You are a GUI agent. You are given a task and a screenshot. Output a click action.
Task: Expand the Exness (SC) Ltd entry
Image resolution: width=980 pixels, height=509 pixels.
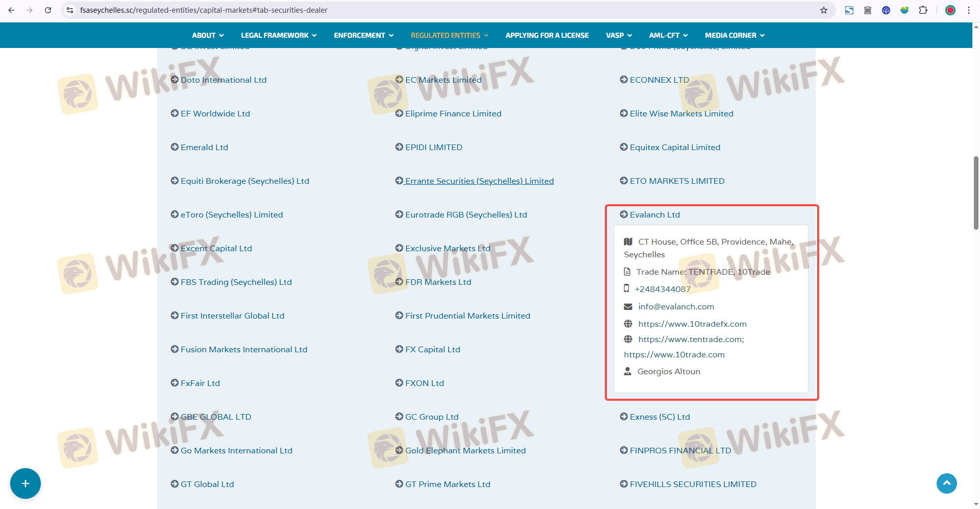pos(659,417)
